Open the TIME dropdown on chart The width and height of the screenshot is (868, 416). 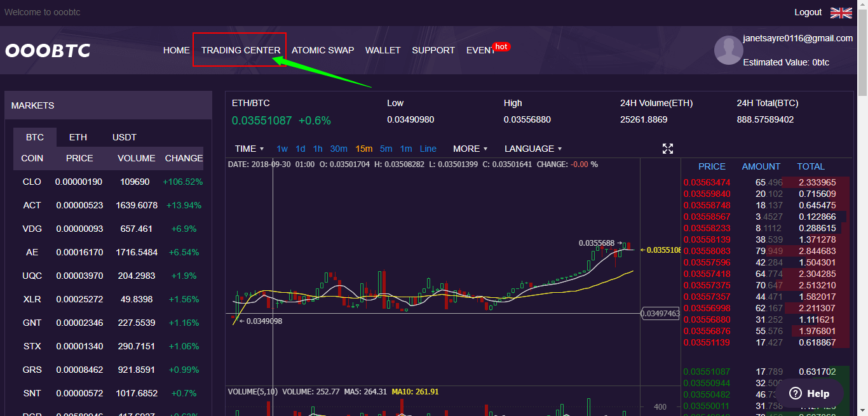(249, 149)
